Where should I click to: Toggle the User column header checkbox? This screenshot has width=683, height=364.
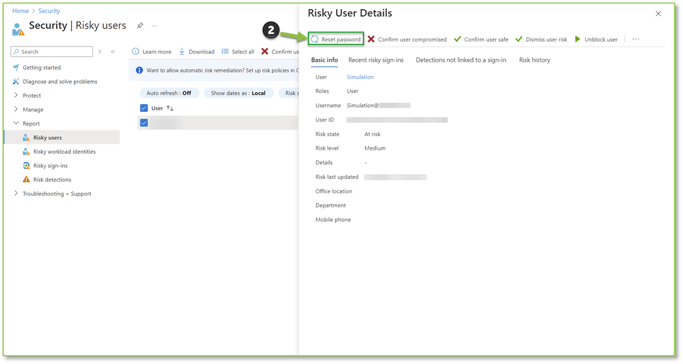144,108
